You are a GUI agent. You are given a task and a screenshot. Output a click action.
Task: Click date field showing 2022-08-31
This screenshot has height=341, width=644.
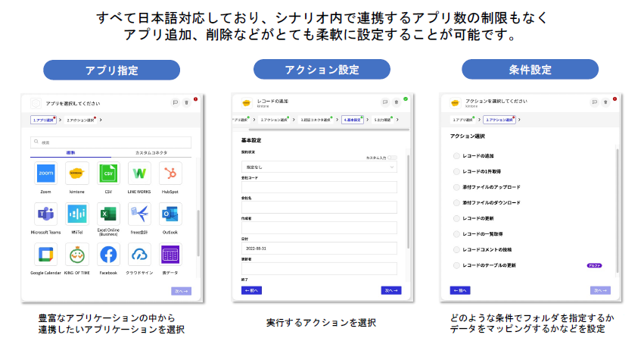[x=319, y=249]
